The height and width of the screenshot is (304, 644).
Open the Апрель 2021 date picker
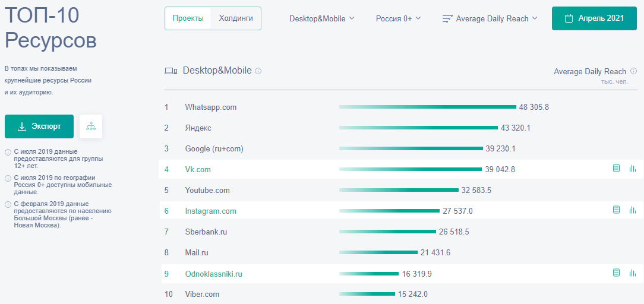pyautogui.click(x=594, y=18)
